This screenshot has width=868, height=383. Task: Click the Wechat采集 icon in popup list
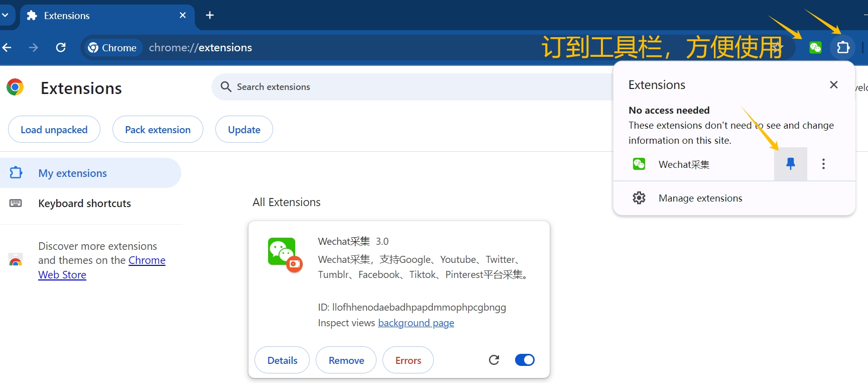point(639,164)
